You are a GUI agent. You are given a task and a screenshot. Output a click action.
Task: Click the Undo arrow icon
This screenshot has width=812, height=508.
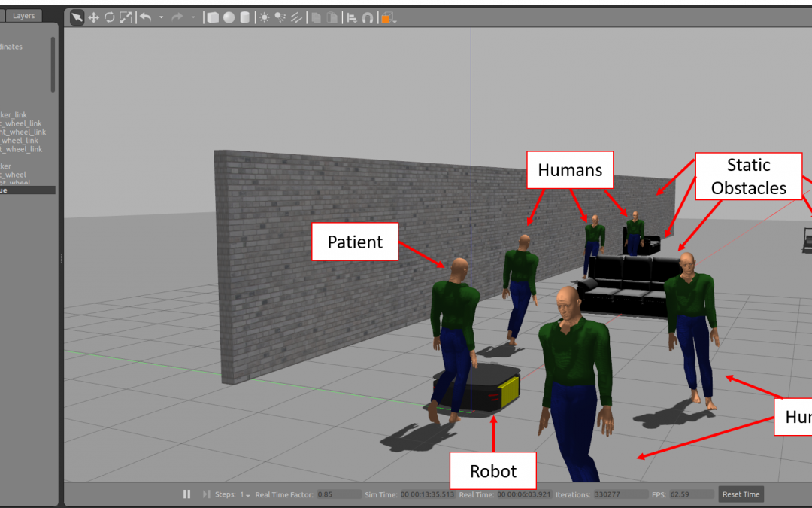146,17
